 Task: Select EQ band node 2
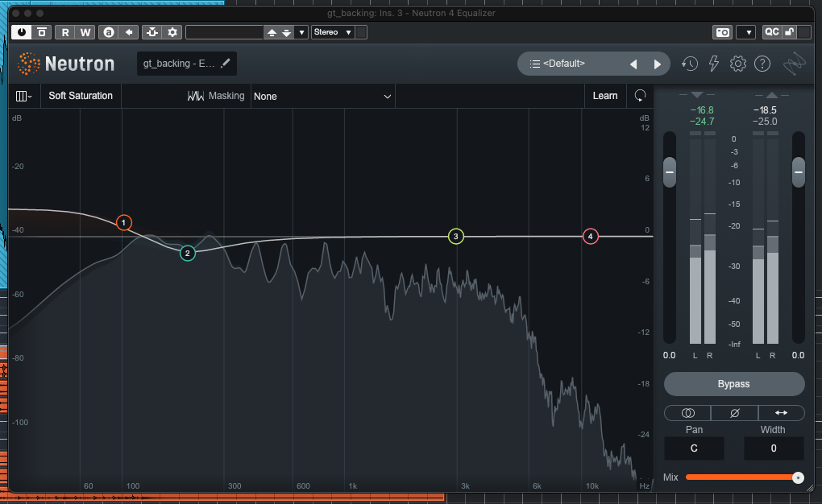click(x=187, y=253)
